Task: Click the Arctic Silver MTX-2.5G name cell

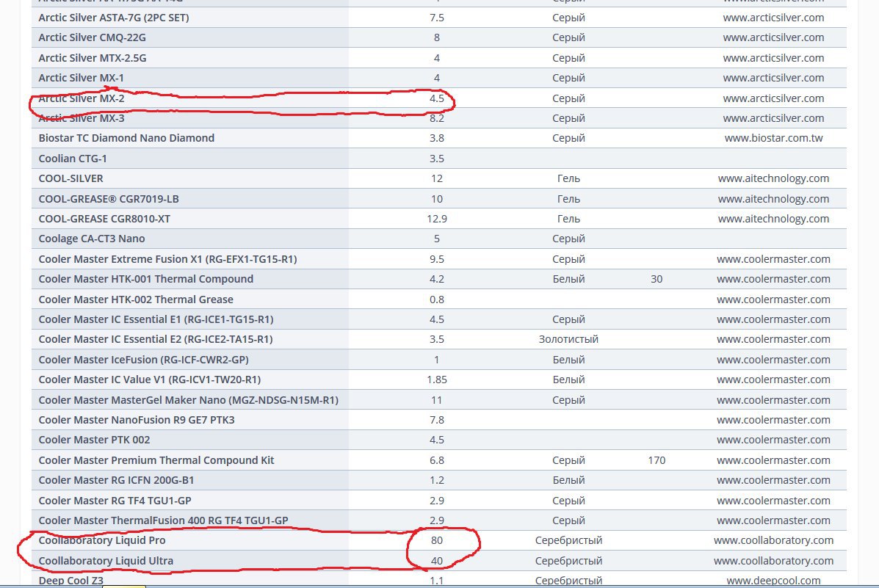Action: [x=93, y=58]
